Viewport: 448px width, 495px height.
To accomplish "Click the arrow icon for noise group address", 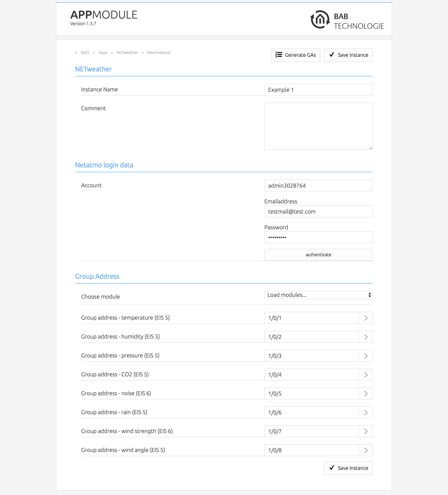I will [x=366, y=394].
